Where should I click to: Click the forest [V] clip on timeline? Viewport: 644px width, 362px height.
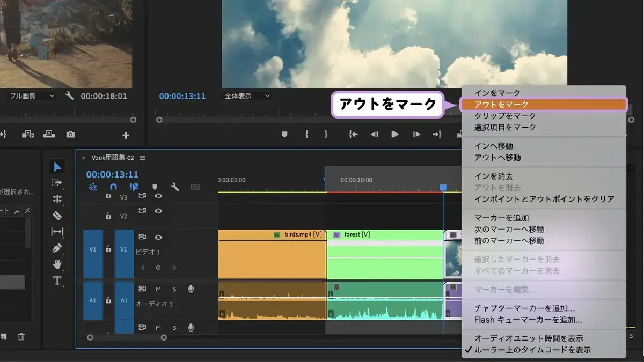pos(385,255)
